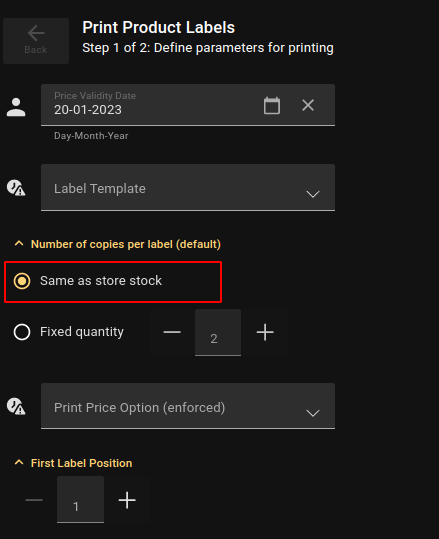The width and height of the screenshot is (439, 539).
Task: Decrease First Label Position with minus button
Action: coord(34,500)
